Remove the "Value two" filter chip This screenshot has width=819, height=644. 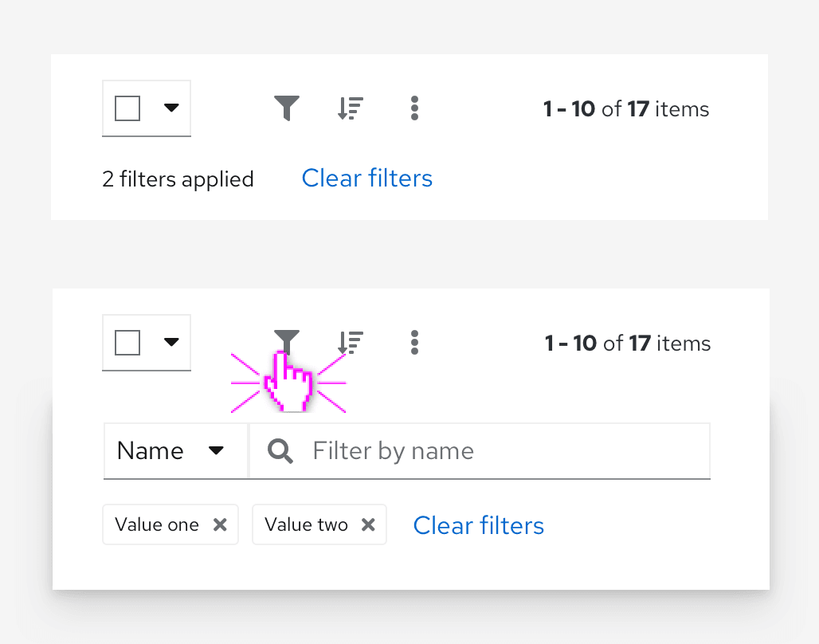(x=368, y=524)
